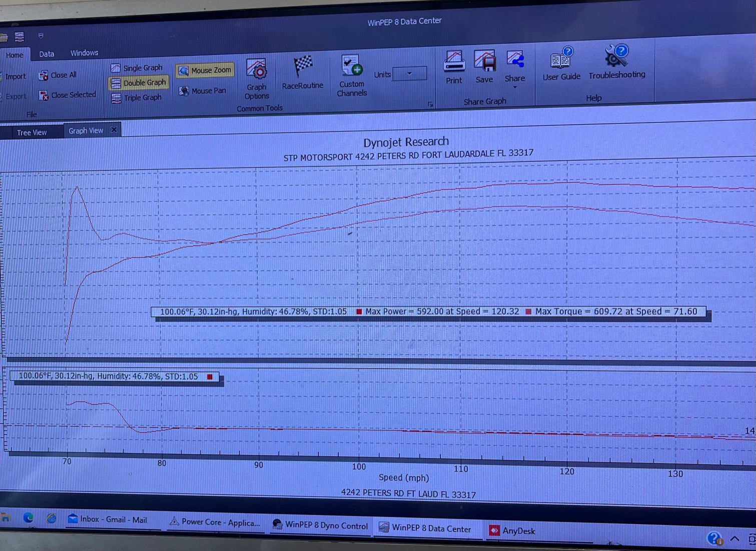Switch to the Data ribbon tab
The image size is (756, 551).
47,54
